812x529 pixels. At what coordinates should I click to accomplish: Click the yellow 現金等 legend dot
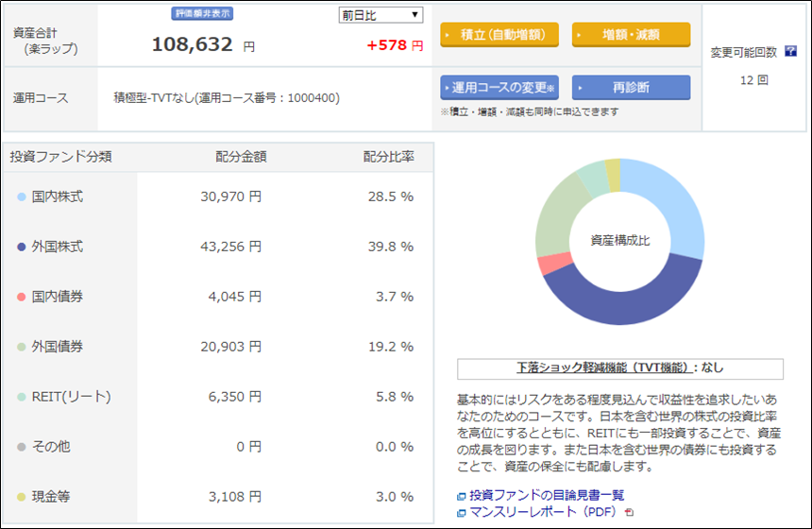point(21,497)
